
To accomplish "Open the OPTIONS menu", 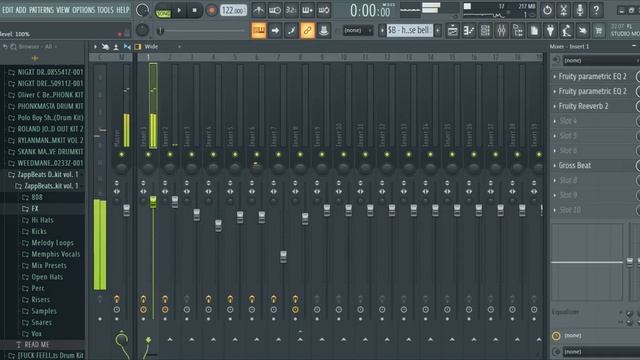I will tap(83, 10).
